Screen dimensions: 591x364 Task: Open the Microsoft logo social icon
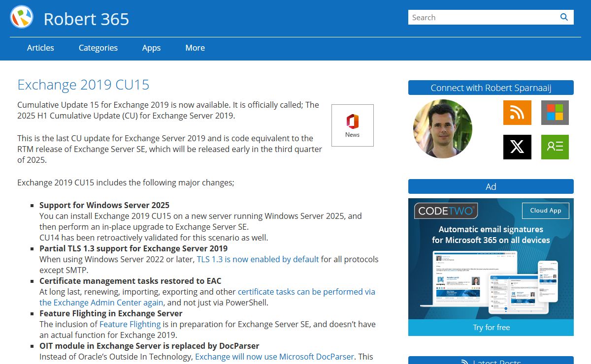555,113
